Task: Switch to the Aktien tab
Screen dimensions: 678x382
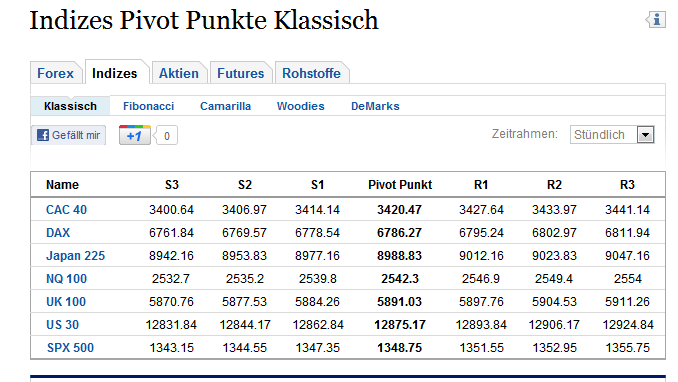Action: (179, 73)
